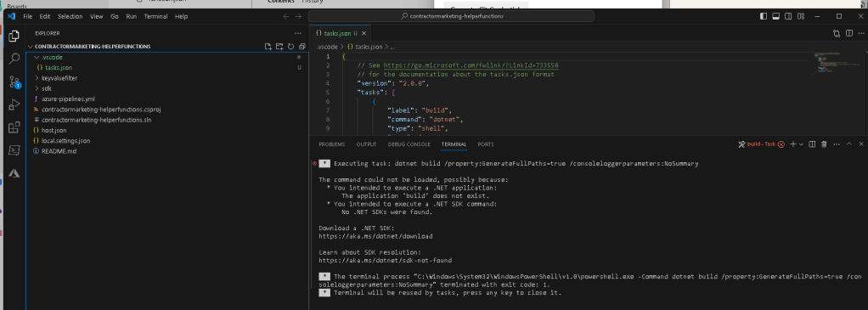The width and height of the screenshot is (868, 310).
Task: Split the terminal panel
Action: 812,144
